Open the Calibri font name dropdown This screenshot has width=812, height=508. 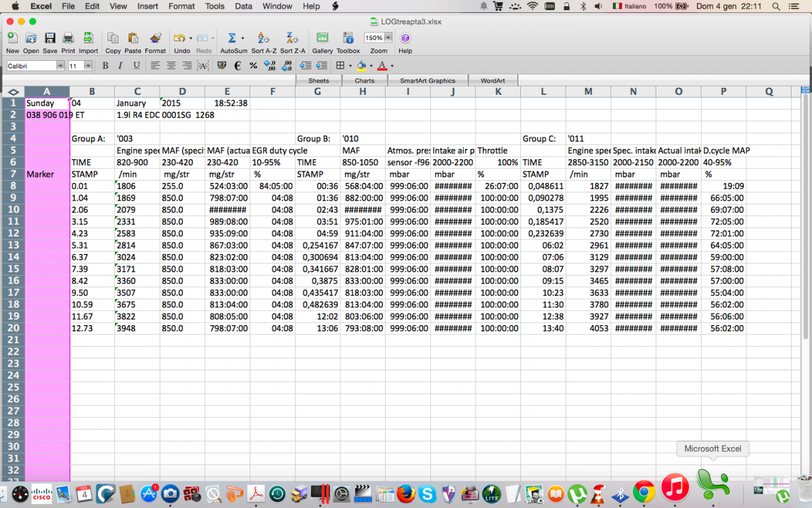[60, 66]
